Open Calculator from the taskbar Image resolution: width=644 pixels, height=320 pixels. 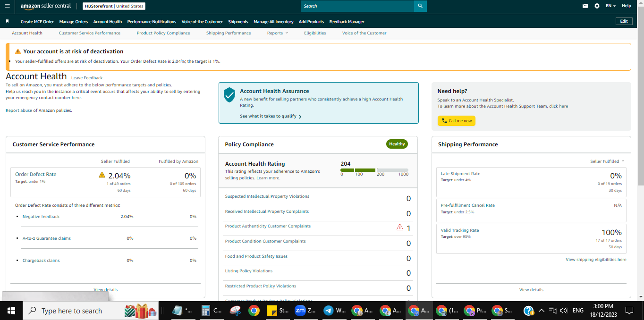(211, 311)
